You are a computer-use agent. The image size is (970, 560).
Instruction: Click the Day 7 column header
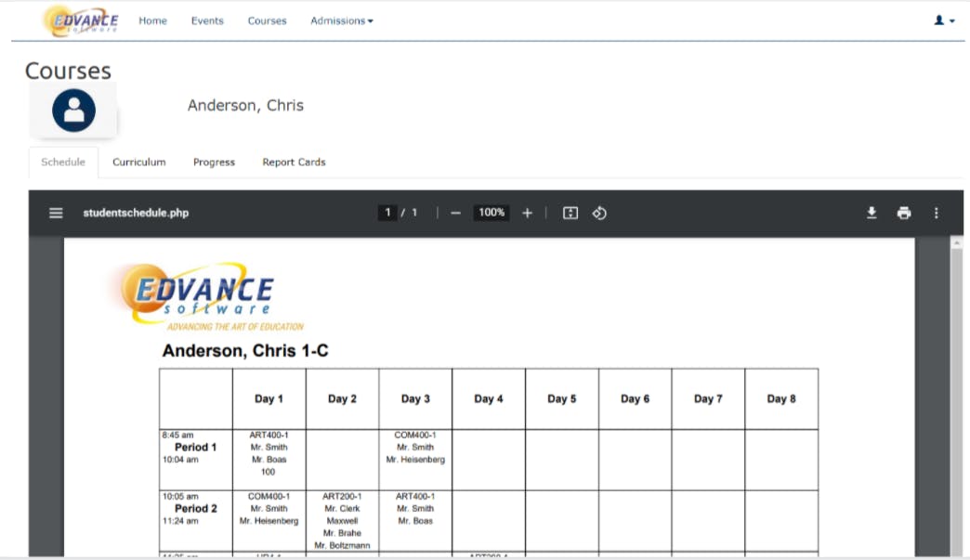(x=708, y=398)
